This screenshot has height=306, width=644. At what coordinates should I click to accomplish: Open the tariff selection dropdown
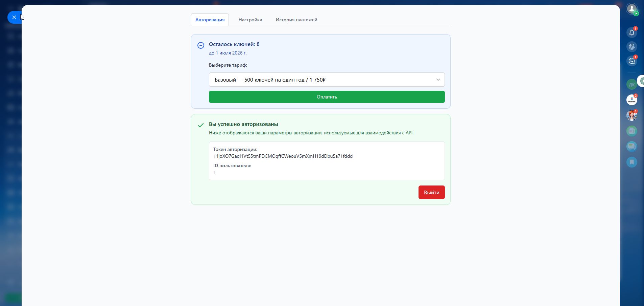[327, 80]
